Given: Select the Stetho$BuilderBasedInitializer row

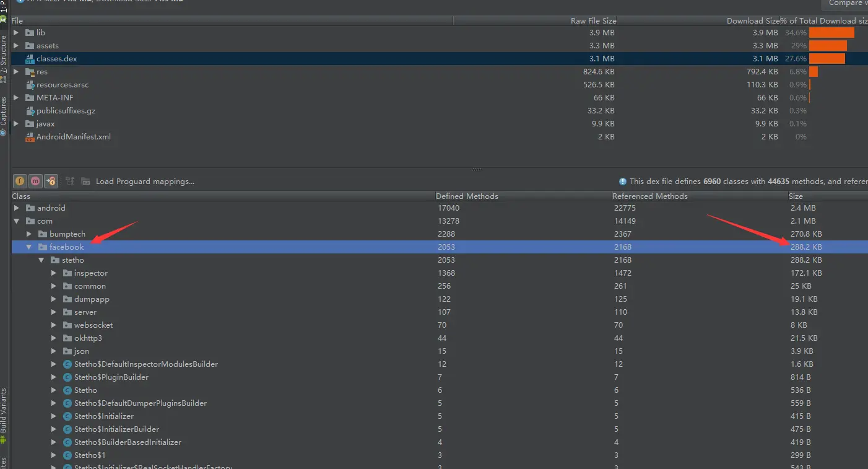Looking at the screenshot, I should (x=440, y=442).
